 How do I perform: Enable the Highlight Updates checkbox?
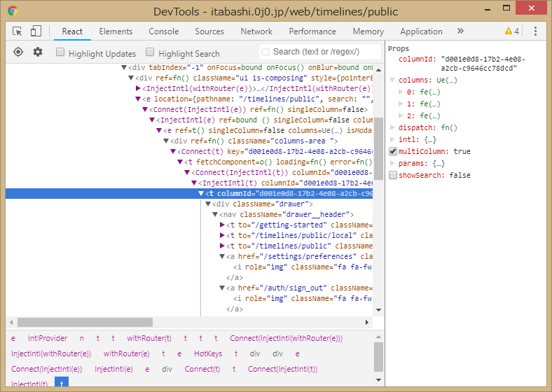pyautogui.click(x=61, y=52)
